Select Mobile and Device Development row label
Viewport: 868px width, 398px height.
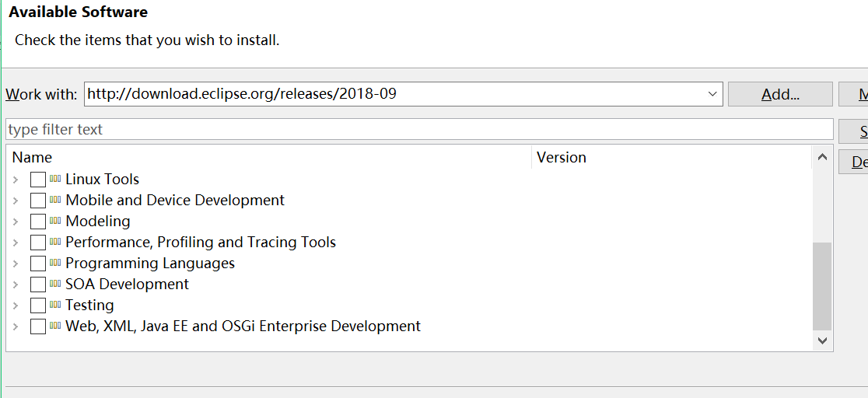175,201
